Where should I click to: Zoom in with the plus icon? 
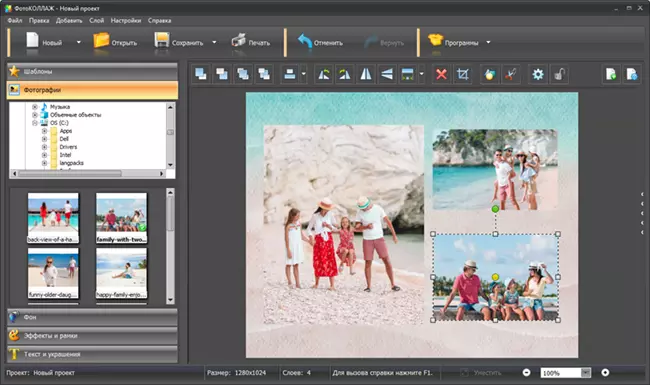(x=605, y=373)
